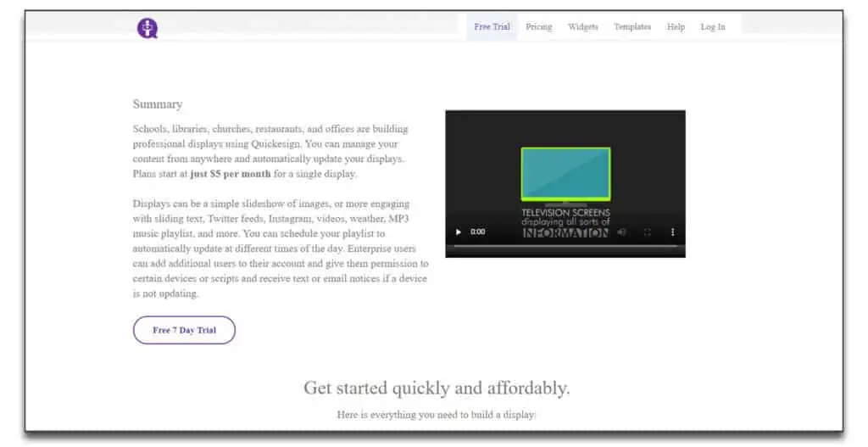Play the video using the play icon
This screenshot has width=868, height=447.
pyautogui.click(x=459, y=232)
